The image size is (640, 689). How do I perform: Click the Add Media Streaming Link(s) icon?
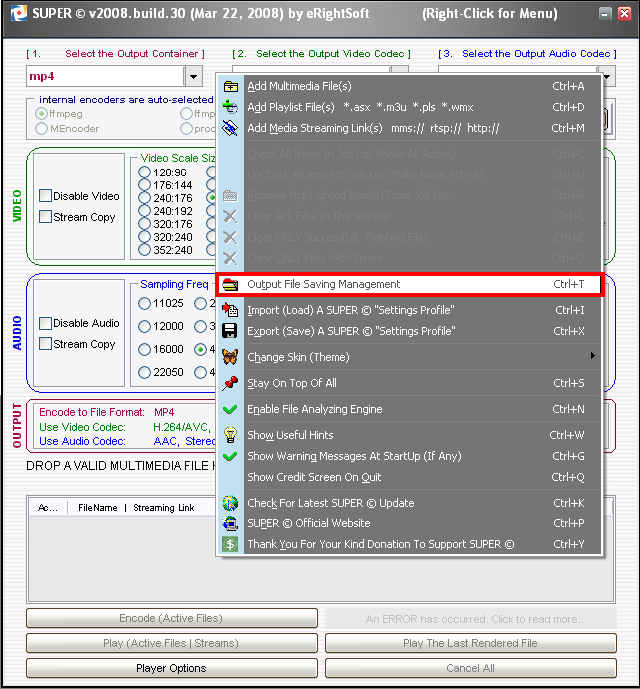[230, 128]
